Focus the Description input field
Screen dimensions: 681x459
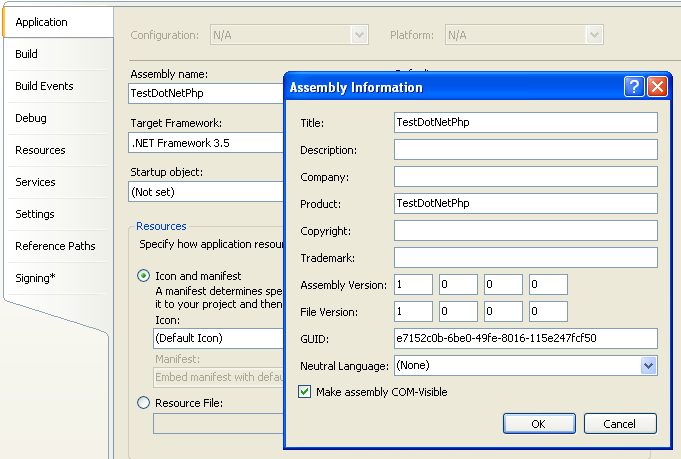525,150
